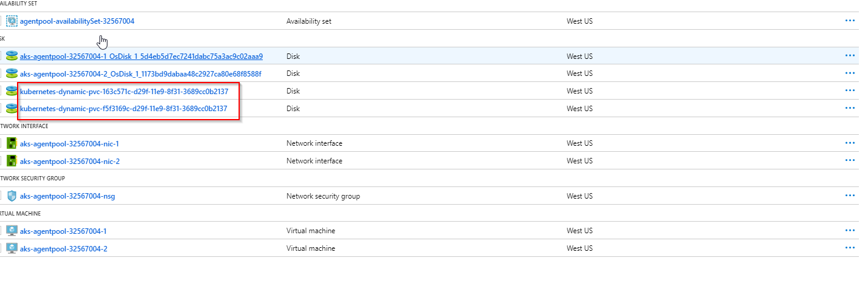The image size is (868, 283).
Task: Click 'West US' in kubernetes-dynamic-pvc-f5f3169c row
Action: pyautogui.click(x=580, y=109)
